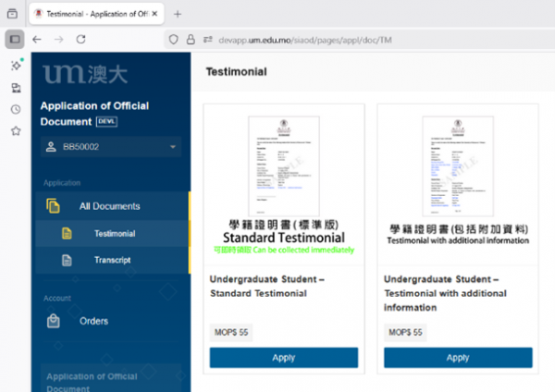Select Transcript in the sidebar
555x392 pixels.
tap(112, 261)
